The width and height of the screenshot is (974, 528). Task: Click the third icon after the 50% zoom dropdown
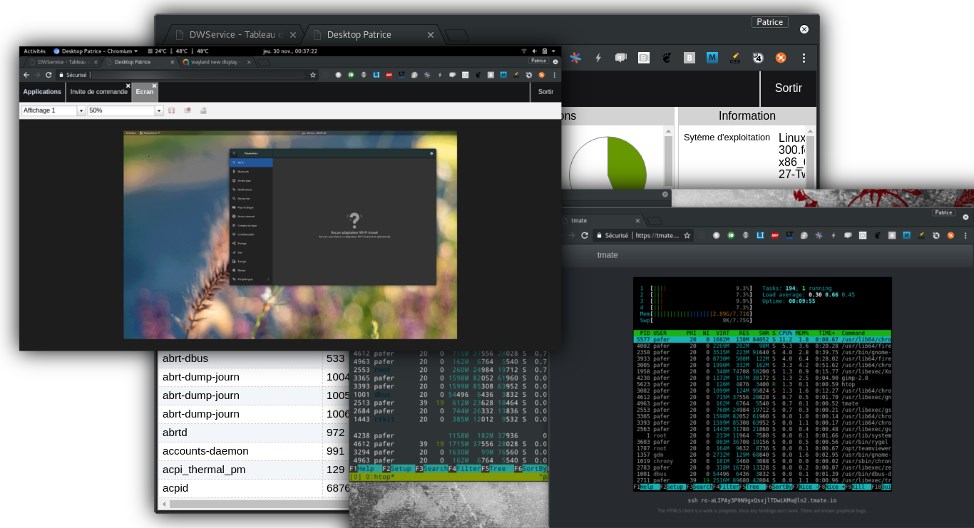203,111
